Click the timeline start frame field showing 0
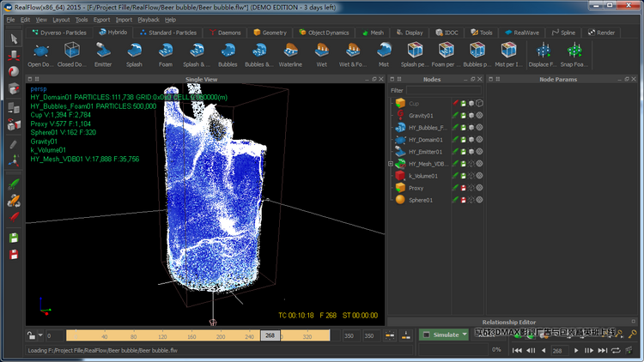This screenshot has width=644, height=362. click(x=55, y=335)
